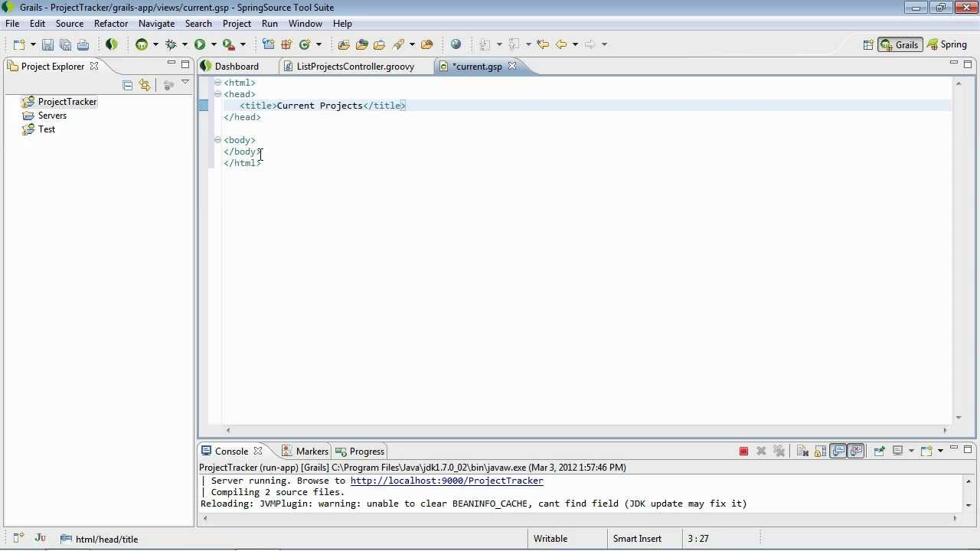The image size is (980, 551).
Task: Click the Open Perspective icon
Action: tap(868, 44)
